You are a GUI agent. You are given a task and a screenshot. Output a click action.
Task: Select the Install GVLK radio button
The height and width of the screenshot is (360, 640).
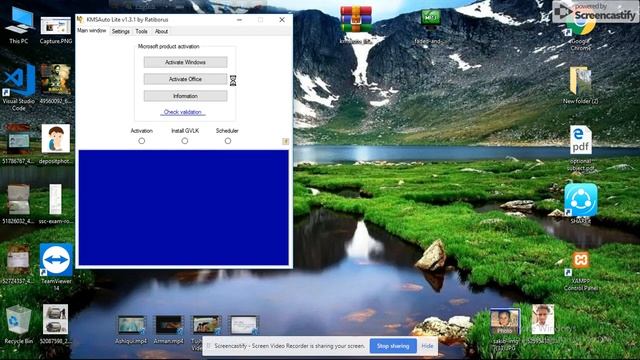[x=185, y=141]
